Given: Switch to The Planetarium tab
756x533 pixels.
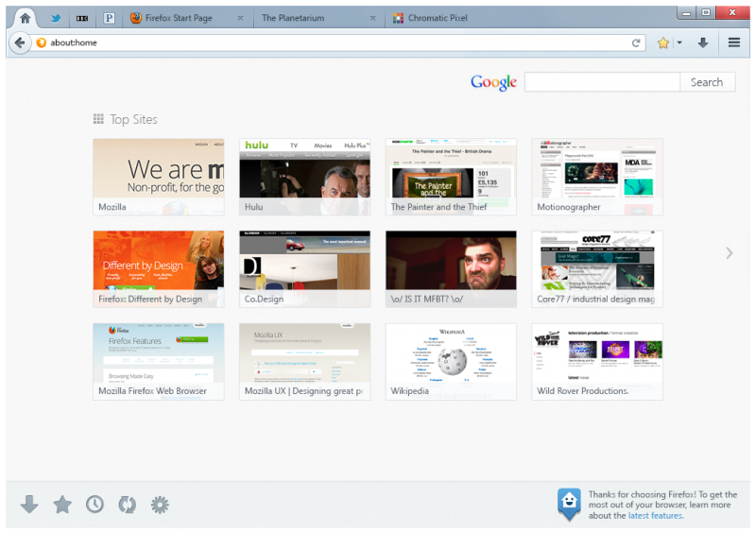Looking at the screenshot, I should [318, 18].
